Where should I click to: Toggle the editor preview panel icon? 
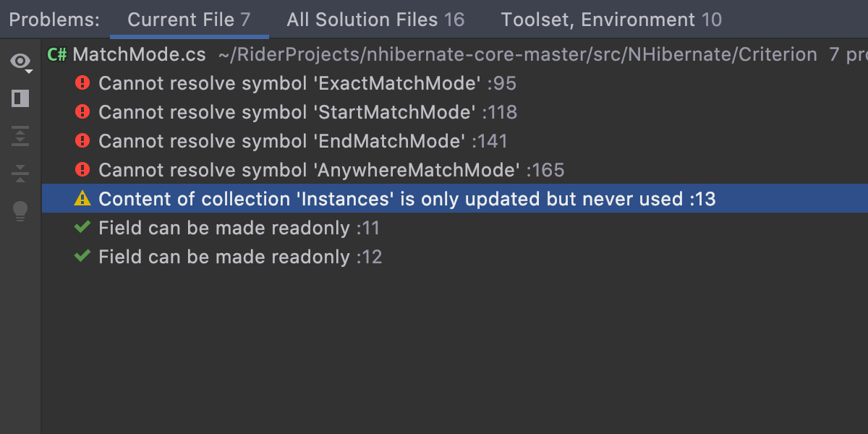coord(20,98)
